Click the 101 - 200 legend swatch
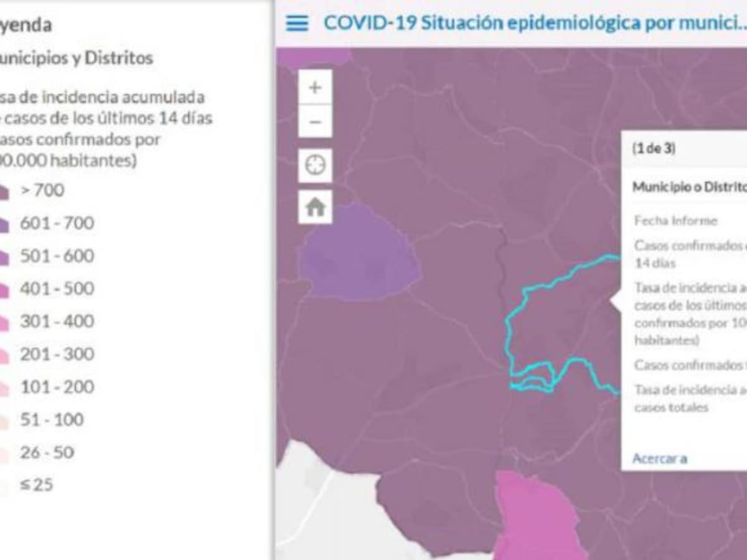This screenshot has height=560, width=747. point(3,389)
